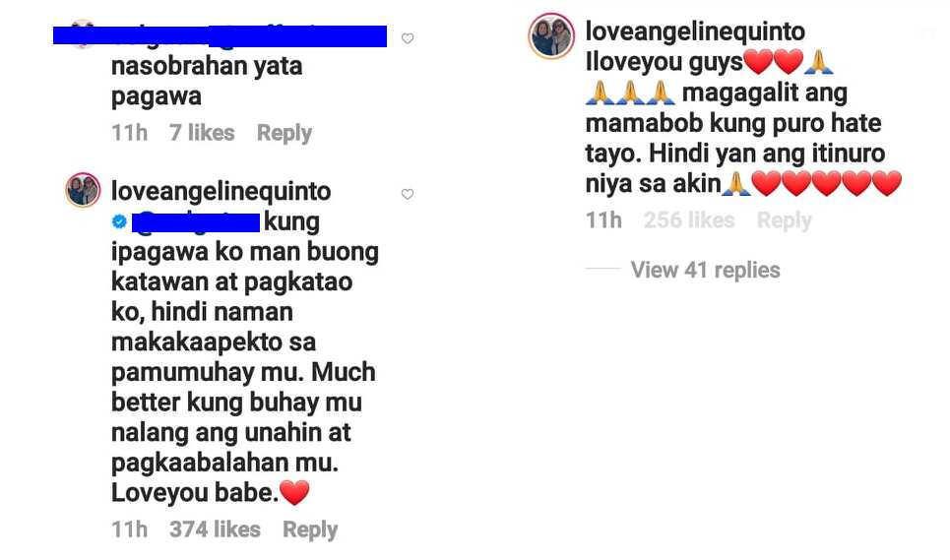Show who gave 256 likes
This screenshot has height=560, width=950.
tap(689, 220)
